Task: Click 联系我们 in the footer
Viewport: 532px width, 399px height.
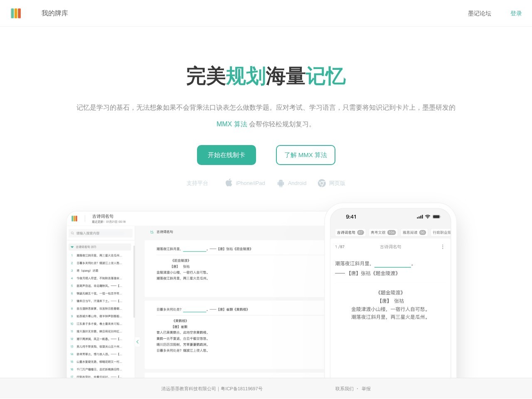Action: point(345,389)
